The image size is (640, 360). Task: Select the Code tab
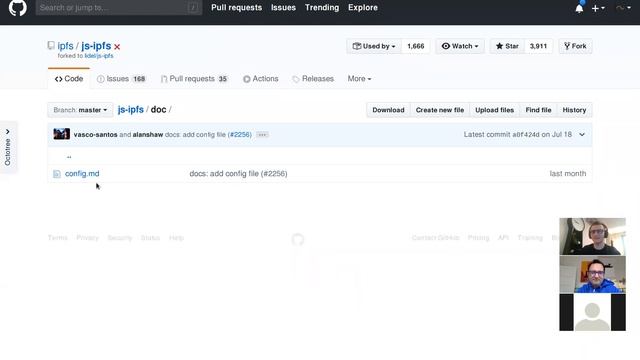click(x=69, y=79)
